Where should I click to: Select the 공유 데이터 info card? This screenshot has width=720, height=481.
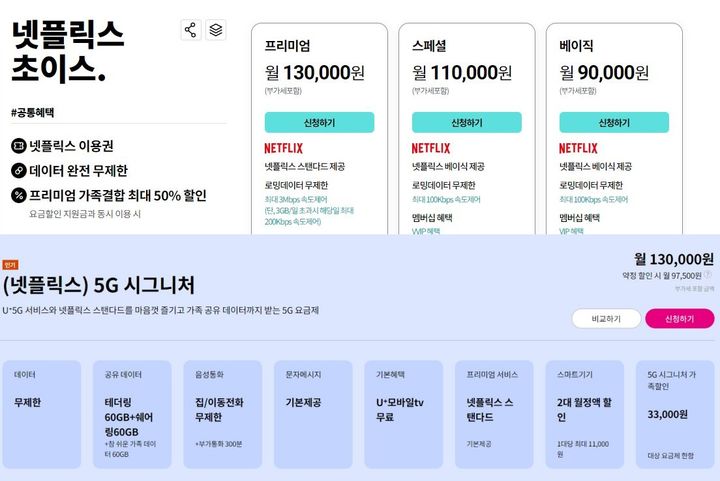(x=132, y=414)
